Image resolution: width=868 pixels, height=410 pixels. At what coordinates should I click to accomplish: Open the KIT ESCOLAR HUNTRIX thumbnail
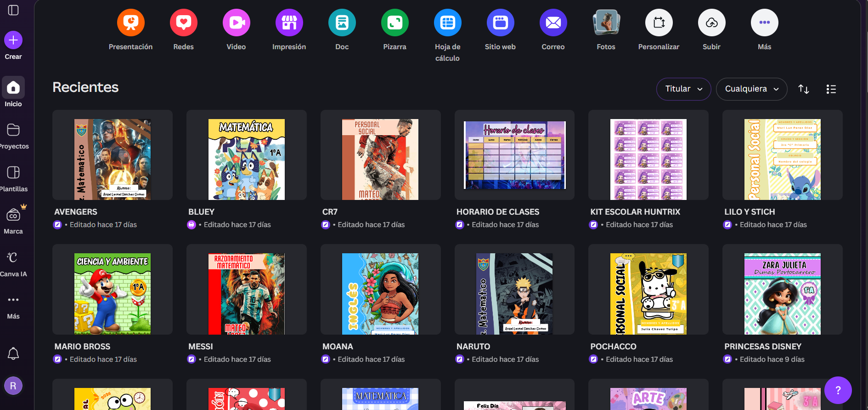648,155
